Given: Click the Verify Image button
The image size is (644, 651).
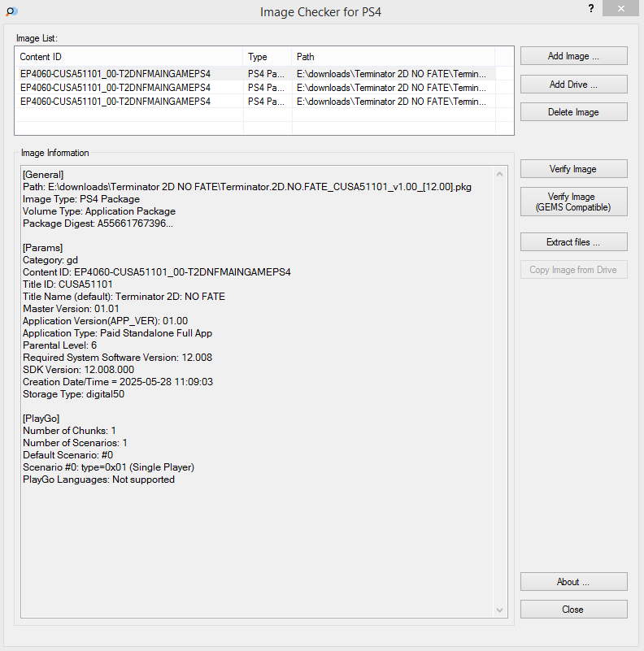Looking at the screenshot, I should [574, 169].
